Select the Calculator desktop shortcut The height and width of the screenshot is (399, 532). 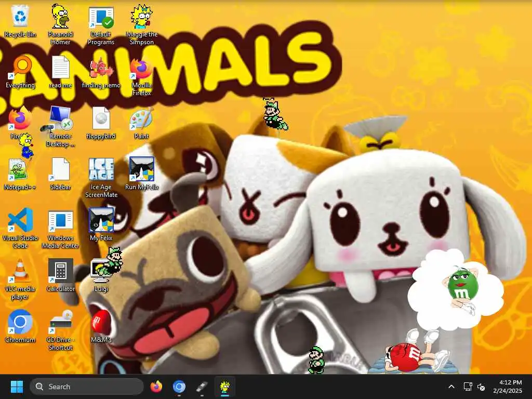pos(60,275)
